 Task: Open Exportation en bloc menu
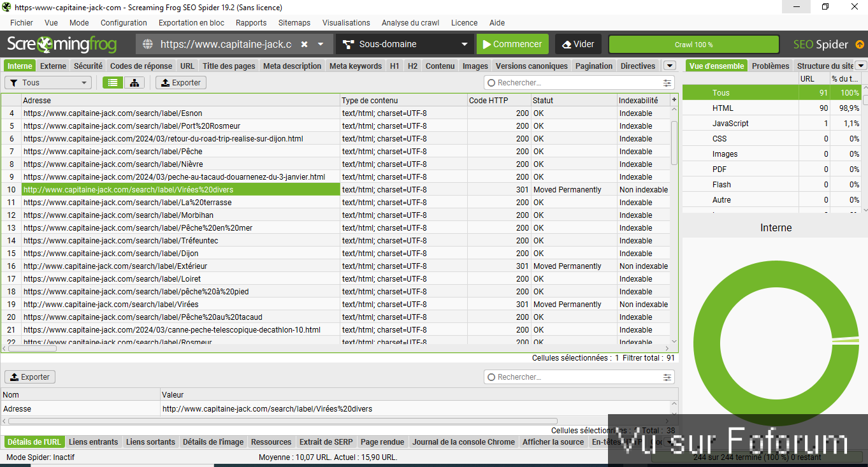pyautogui.click(x=191, y=22)
